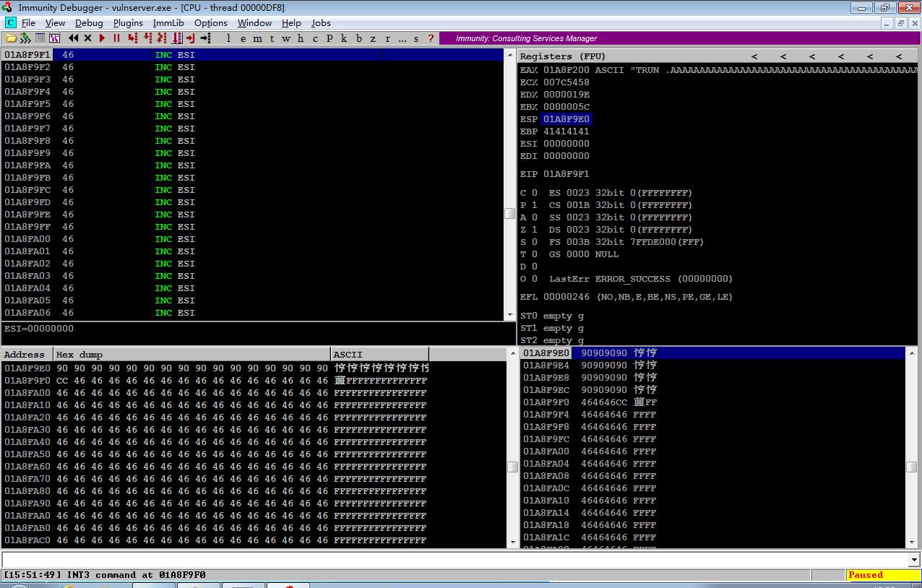The image size is (922, 588).
Task: Open memory map with 'm' button
Action: click(x=257, y=38)
